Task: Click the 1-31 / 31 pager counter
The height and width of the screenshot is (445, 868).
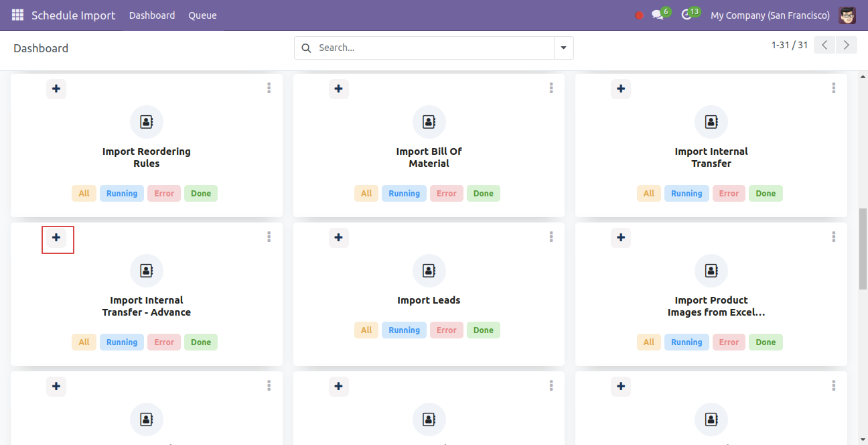Action: (x=790, y=45)
